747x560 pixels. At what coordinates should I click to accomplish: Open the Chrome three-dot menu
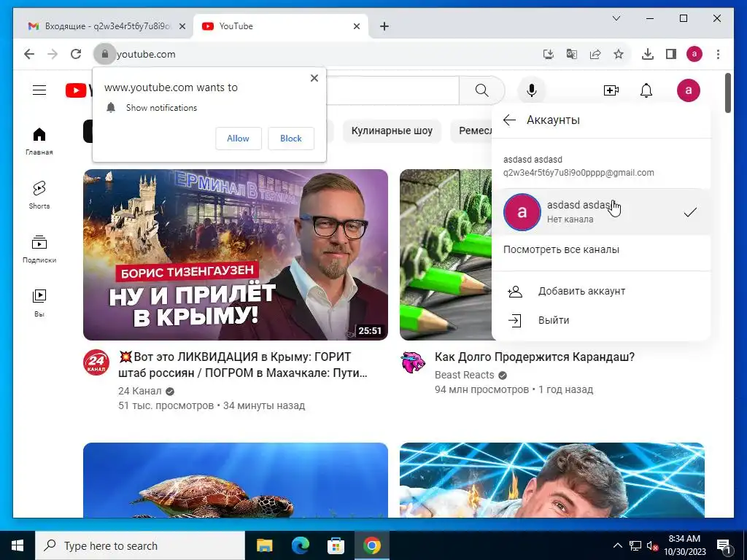[718, 54]
